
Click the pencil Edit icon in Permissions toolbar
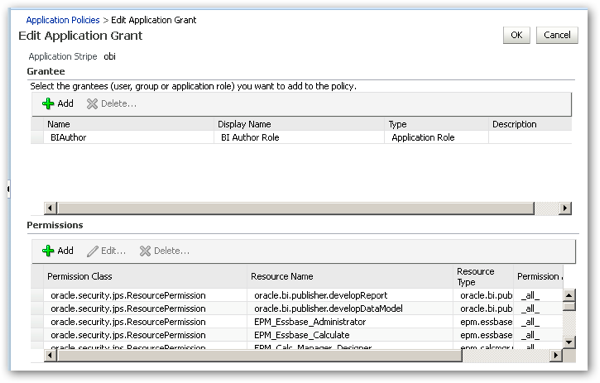tap(93, 251)
